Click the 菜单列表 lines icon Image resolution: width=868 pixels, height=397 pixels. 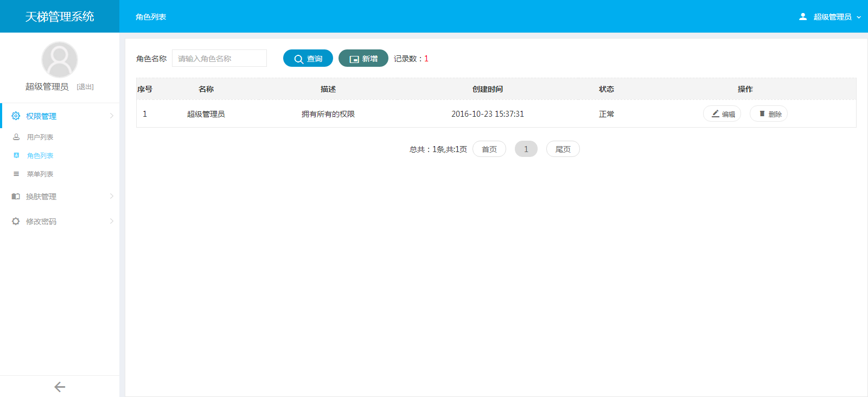[x=16, y=174]
